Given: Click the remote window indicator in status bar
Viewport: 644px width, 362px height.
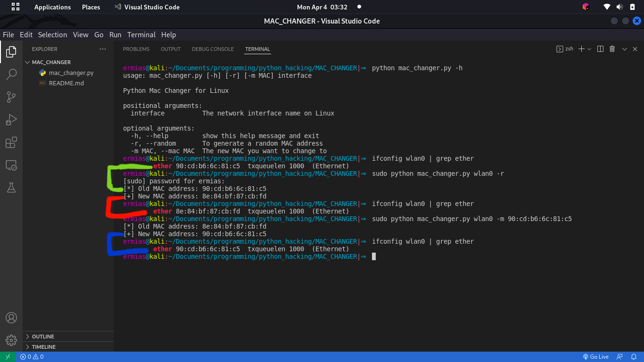Looking at the screenshot, I should click(x=8, y=357).
